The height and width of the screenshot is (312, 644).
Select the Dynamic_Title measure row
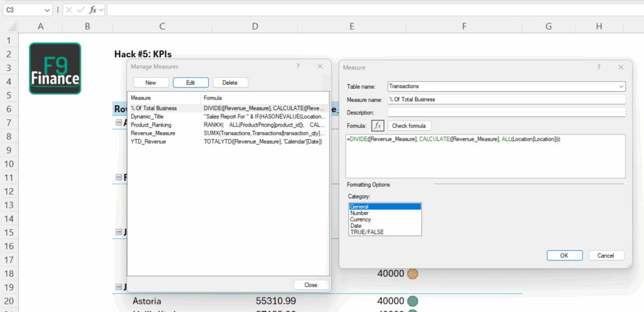click(x=228, y=116)
